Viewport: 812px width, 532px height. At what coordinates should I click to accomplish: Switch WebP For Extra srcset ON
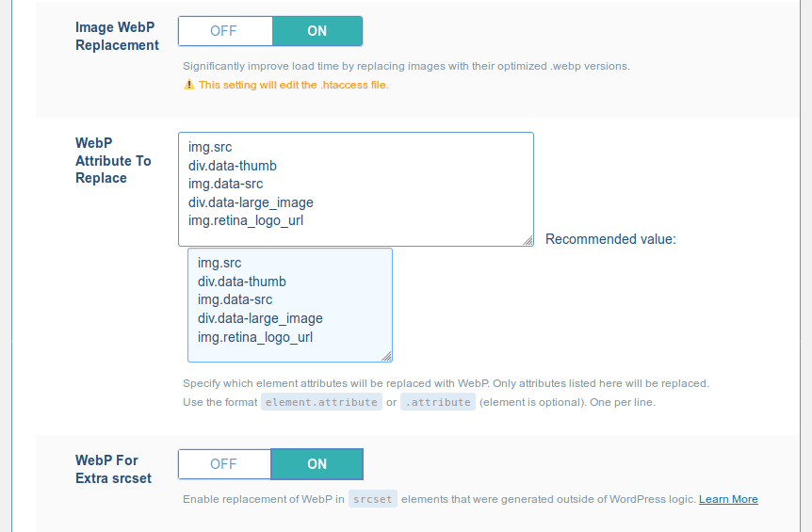point(317,464)
